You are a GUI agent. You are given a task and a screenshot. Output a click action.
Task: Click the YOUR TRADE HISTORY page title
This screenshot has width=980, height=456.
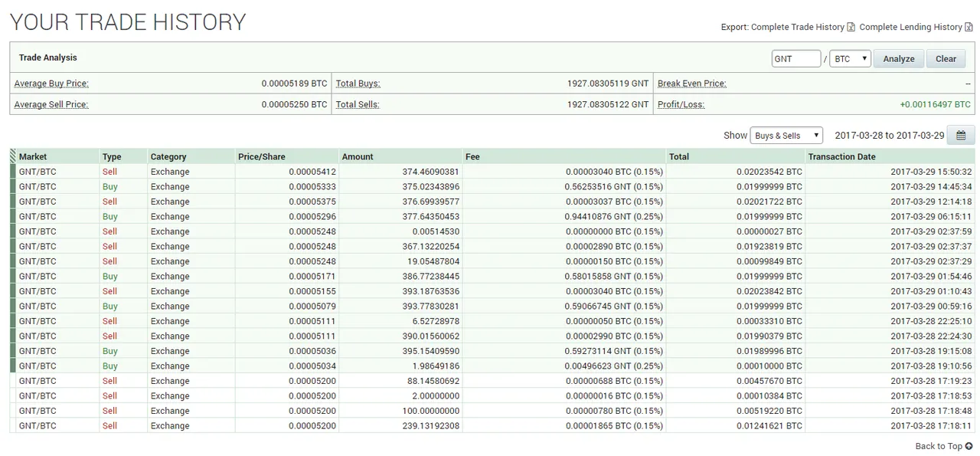click(128, 22)
